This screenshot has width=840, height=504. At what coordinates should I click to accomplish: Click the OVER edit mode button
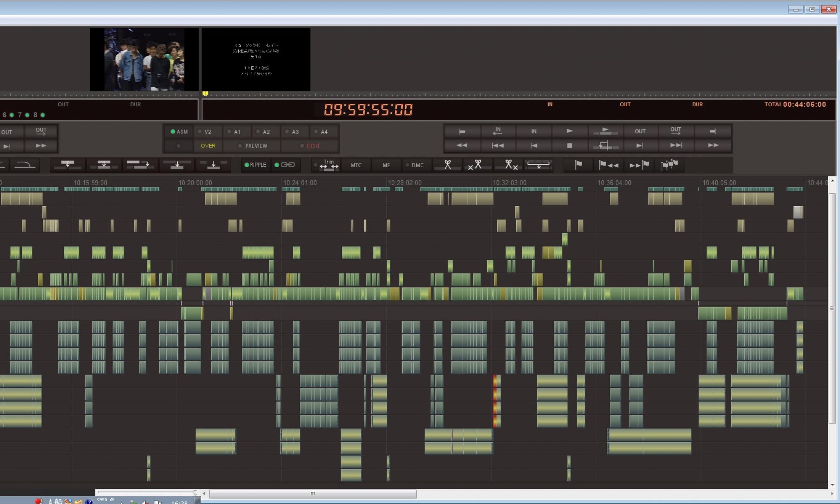click(x=208, y=146)
